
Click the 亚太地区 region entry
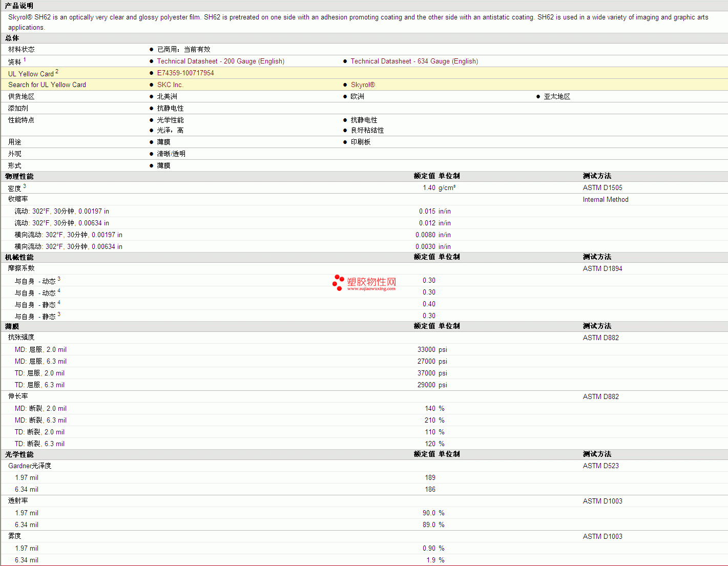click(x=557, y=96)
